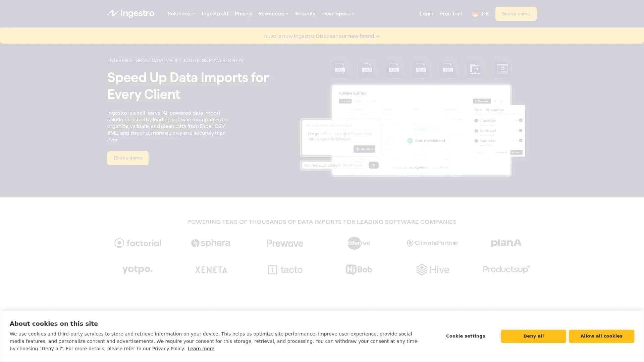Click the Hive logo
This screenshot has width=644, height=362.
click(x=433, y=269)
